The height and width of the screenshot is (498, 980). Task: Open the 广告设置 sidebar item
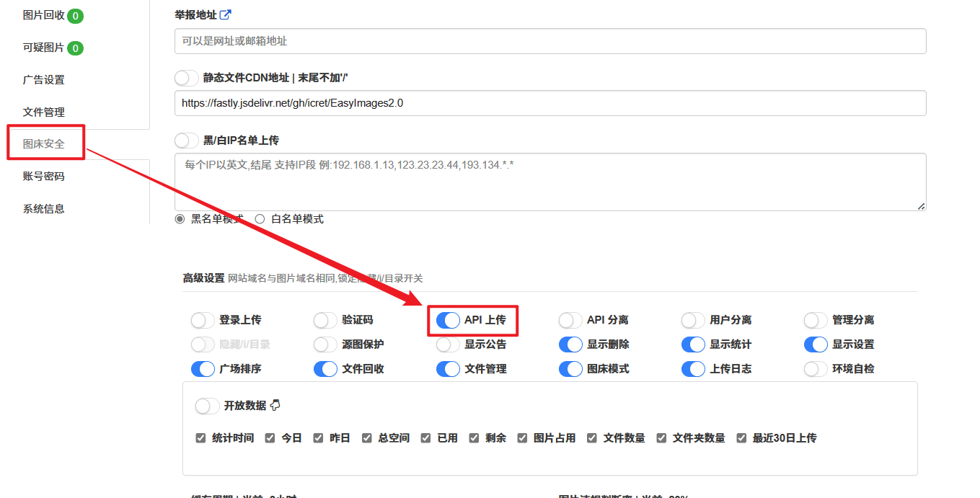click(x=44, y=80)
